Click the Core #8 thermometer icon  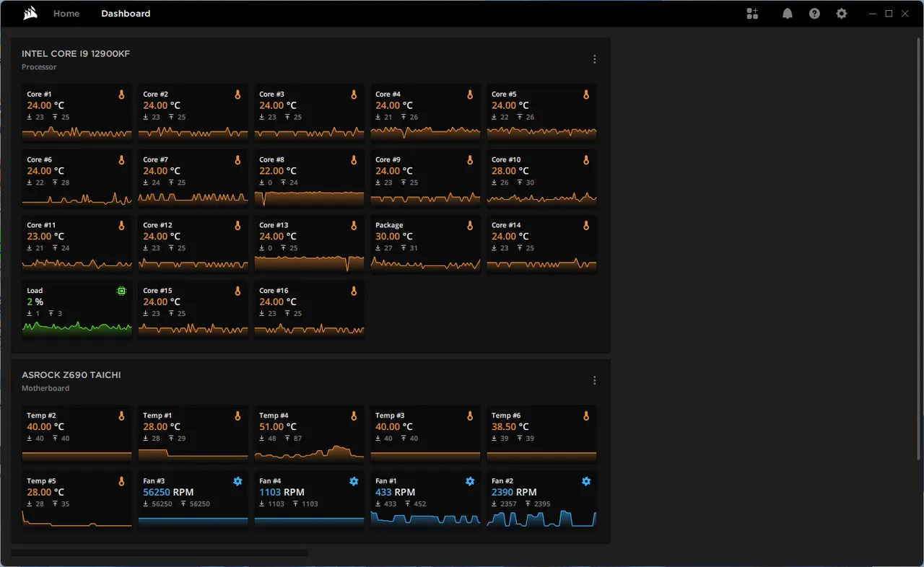[354, 160]
